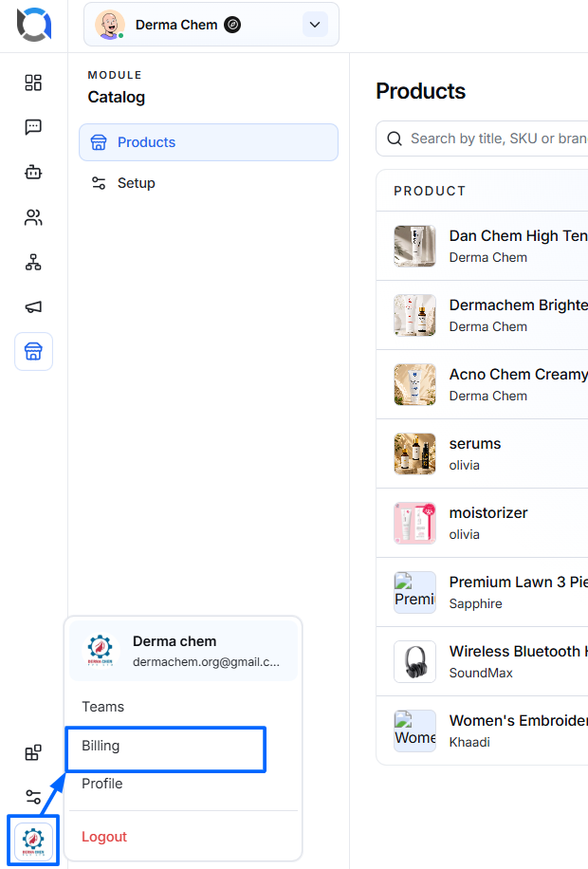Open the Women's Embroider product
The height and width of the screenshot is (869, 588).
482,730
